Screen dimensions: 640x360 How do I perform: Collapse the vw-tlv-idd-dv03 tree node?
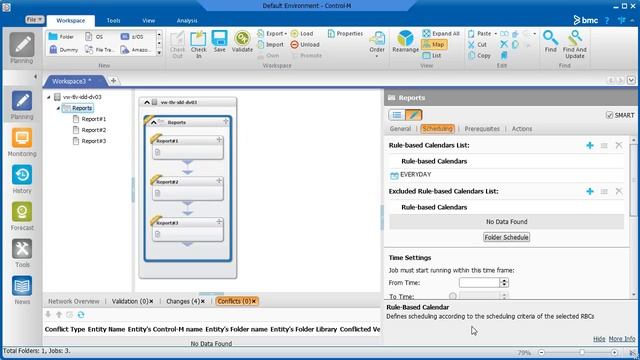click(x=49, y=97)
